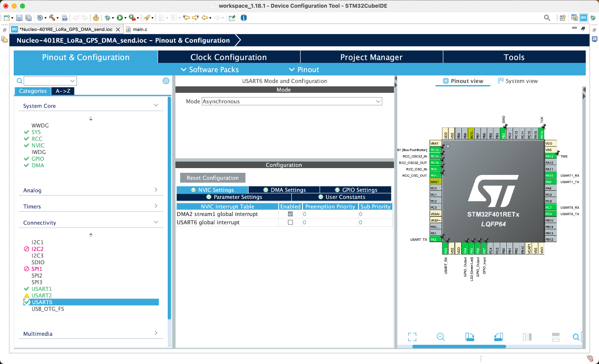Click the rocket launch toolbar icon
This screenshot has width=599, height=364.
pos(146,18)
